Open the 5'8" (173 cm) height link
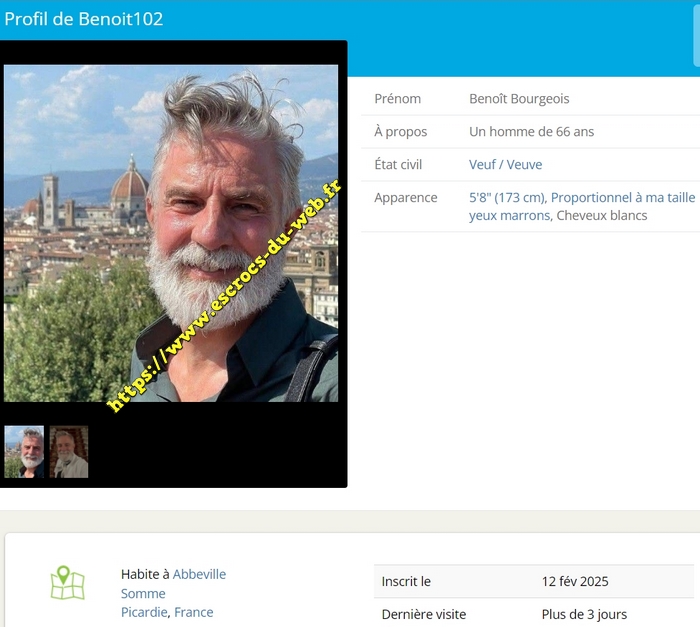 click(506, 197)
